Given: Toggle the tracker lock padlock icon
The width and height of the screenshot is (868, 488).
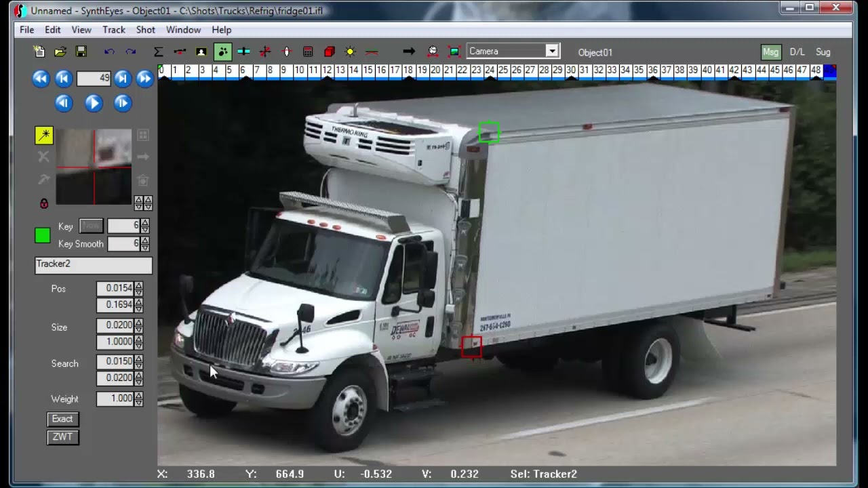Looking at the screenshot, I should coord(44,203).
